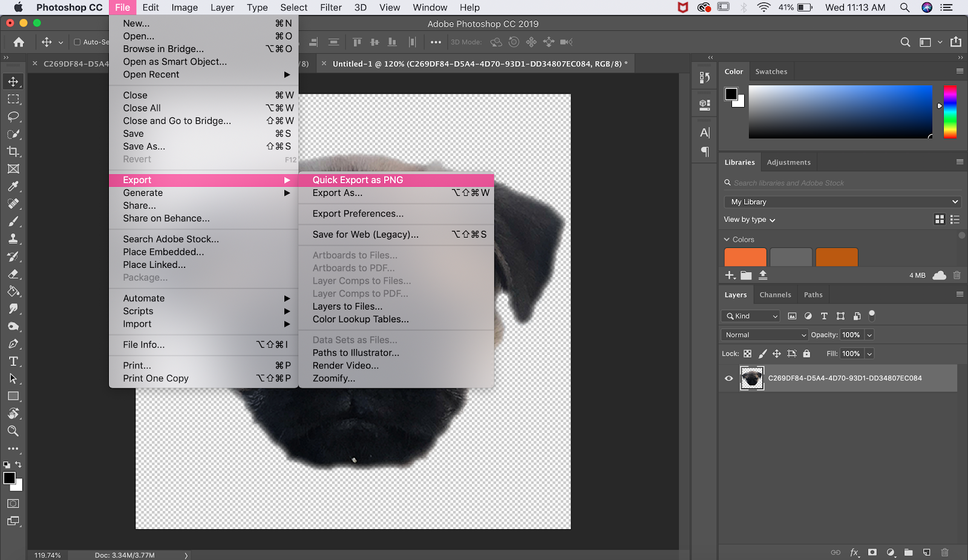Select the Paint Bucket tool
The height and width of the screenshot is (560, 968).
click(13, 291)
